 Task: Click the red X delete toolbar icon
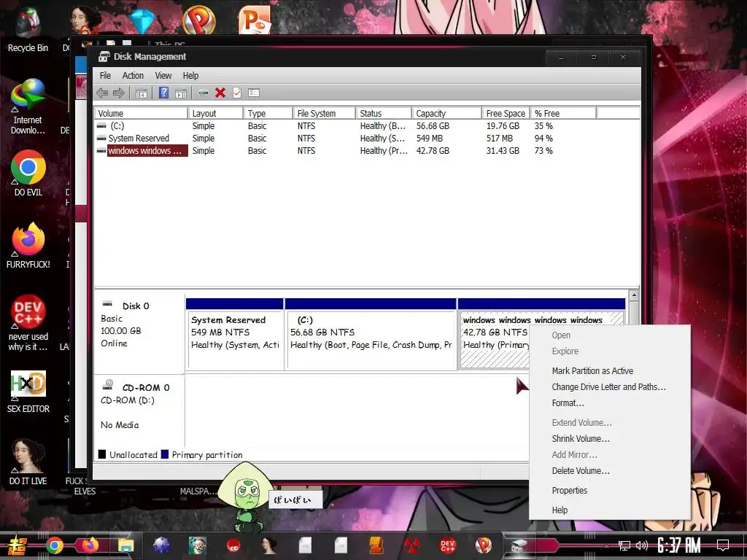click(220, 93)
